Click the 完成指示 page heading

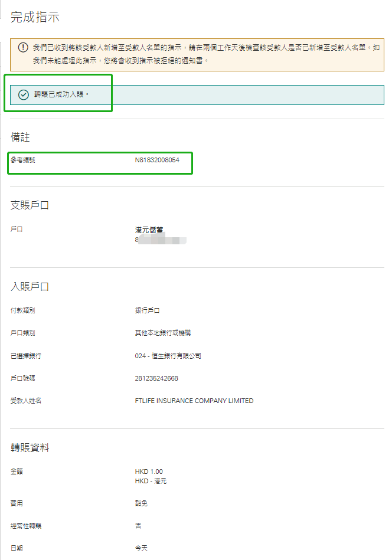tap(35, 17)
